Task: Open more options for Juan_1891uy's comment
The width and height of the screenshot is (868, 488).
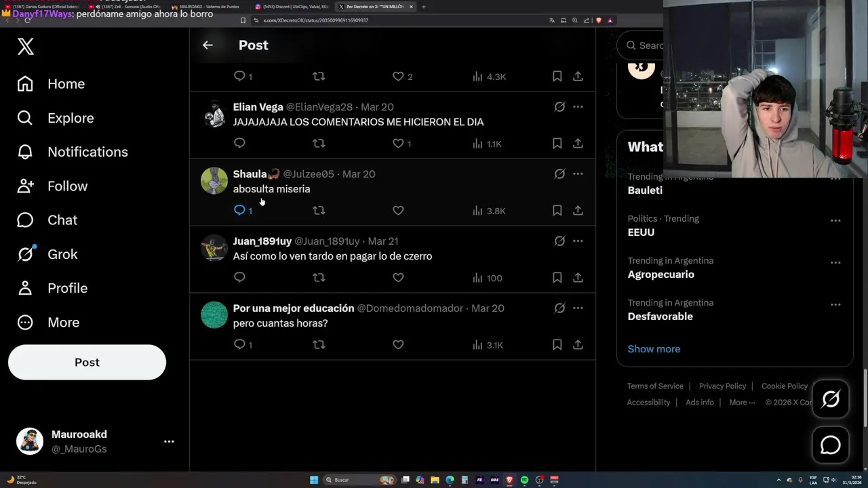Action: 578,241
